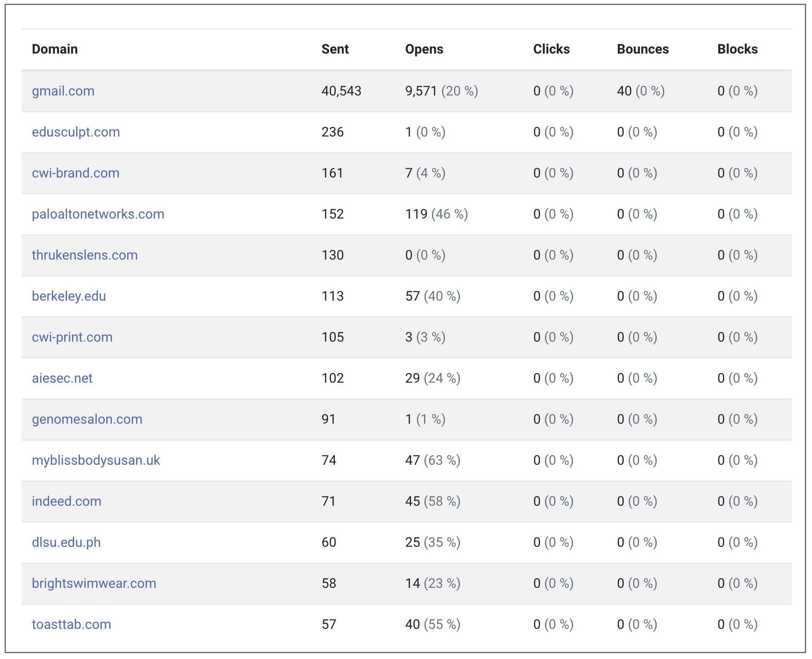Select the 40 (55 %) opens cell for toasttab.com
Screen dimensions: 812x659
(x=433, y=624)
